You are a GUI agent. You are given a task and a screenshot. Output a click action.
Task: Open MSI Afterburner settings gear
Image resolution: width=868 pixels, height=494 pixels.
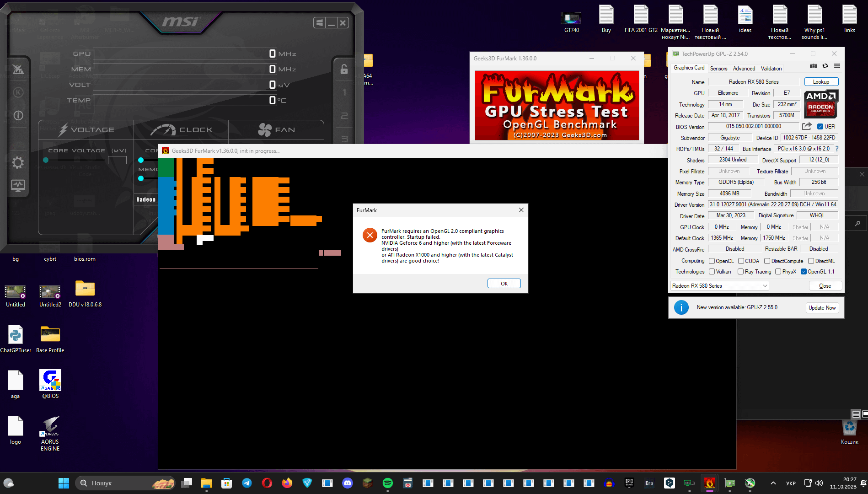pyautogui.click(x=18, y=162)
